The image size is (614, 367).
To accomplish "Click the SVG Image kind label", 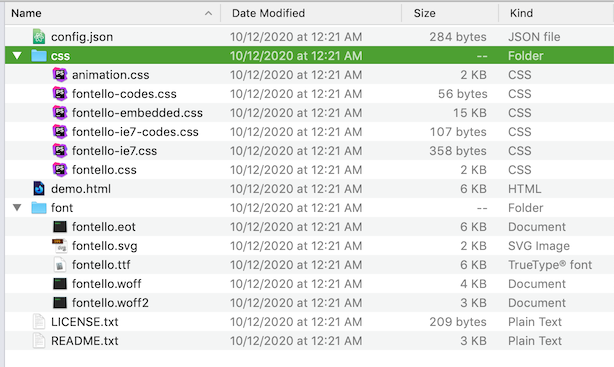I will coord(539,246).
